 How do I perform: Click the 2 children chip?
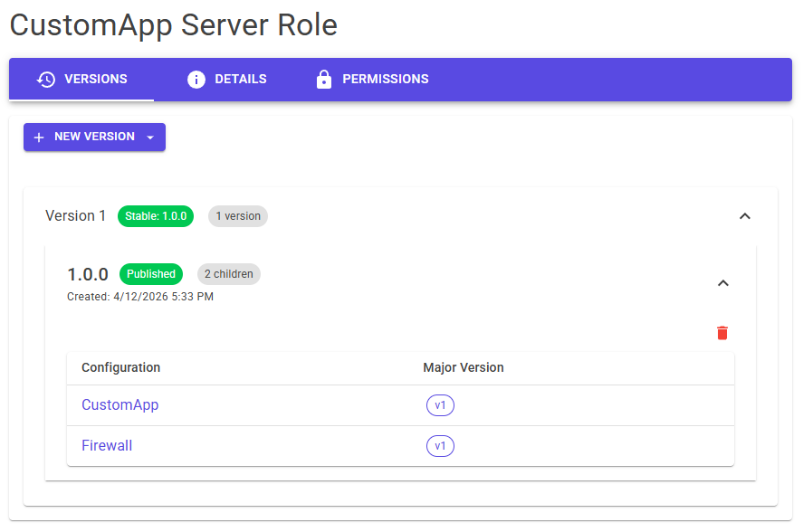pyautogui.click(x=228, y=274)
